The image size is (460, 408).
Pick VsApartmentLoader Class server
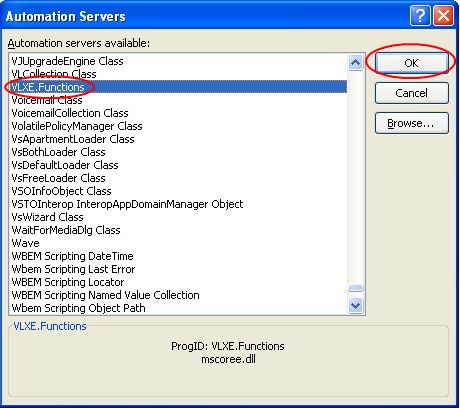pyautogui.click(x=73, y=139)
